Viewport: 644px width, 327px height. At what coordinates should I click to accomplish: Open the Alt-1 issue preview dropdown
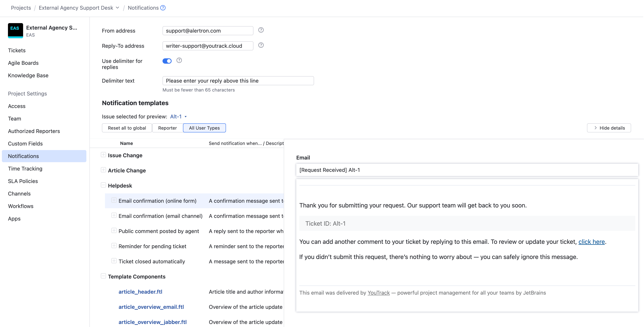coord(178,116)
